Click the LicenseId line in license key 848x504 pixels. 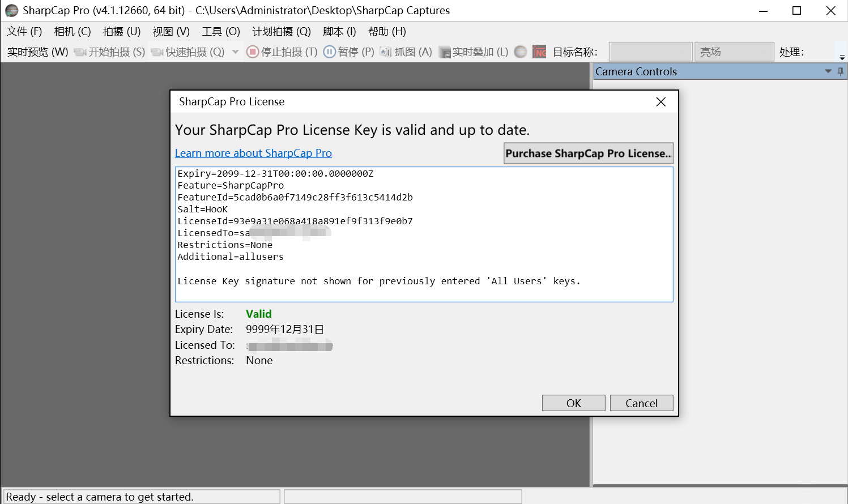coord(295,221)
